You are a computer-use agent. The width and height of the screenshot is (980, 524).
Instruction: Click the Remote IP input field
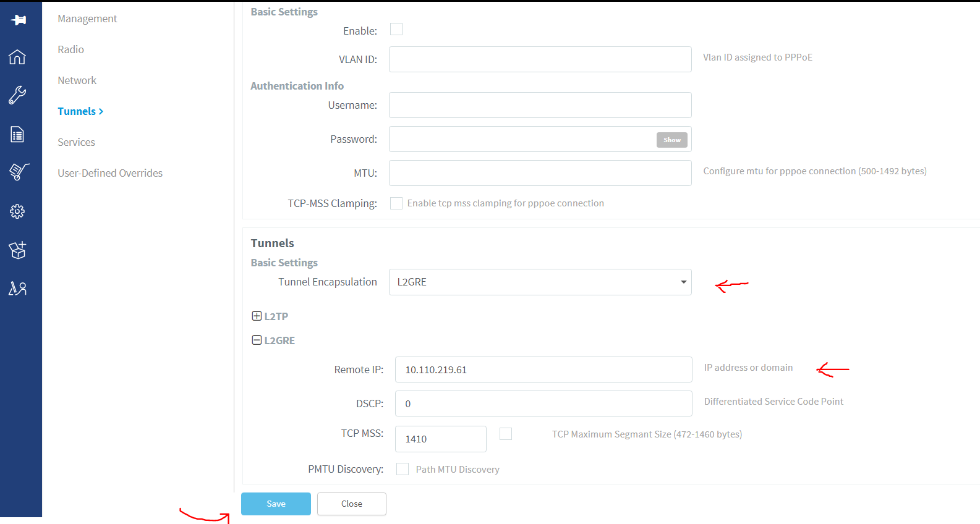(x=543, y=370)
